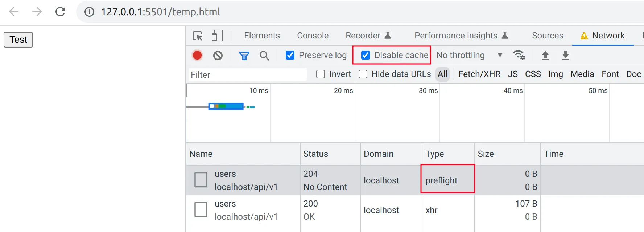Toggle the device toolbar icon
The width and height of the screenshot is (644, 232).
(x=217, y=36)
